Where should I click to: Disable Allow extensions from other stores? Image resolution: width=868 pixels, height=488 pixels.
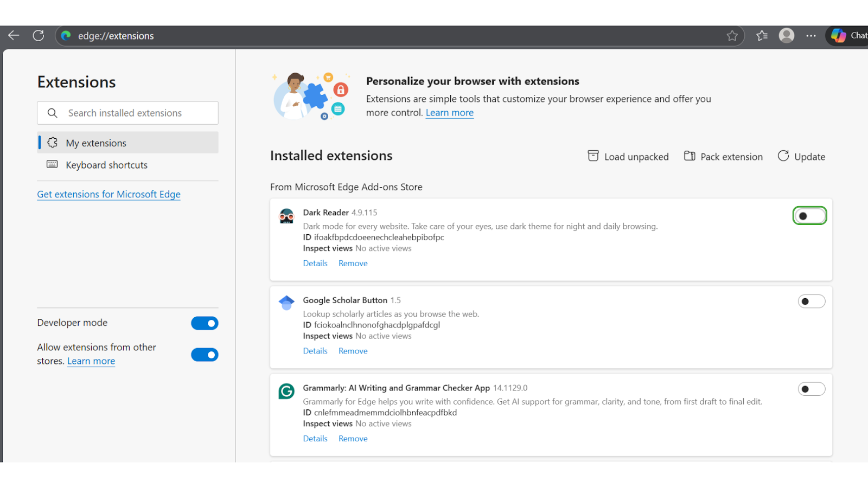pos(205,355)
